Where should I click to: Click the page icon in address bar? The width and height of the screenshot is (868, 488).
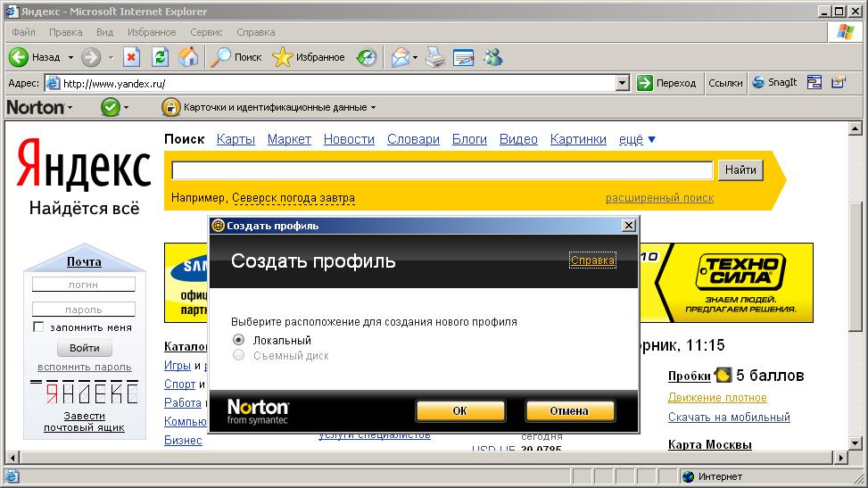[54, 83]
